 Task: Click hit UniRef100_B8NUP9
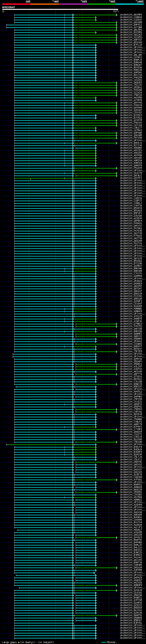coord(131,585)
